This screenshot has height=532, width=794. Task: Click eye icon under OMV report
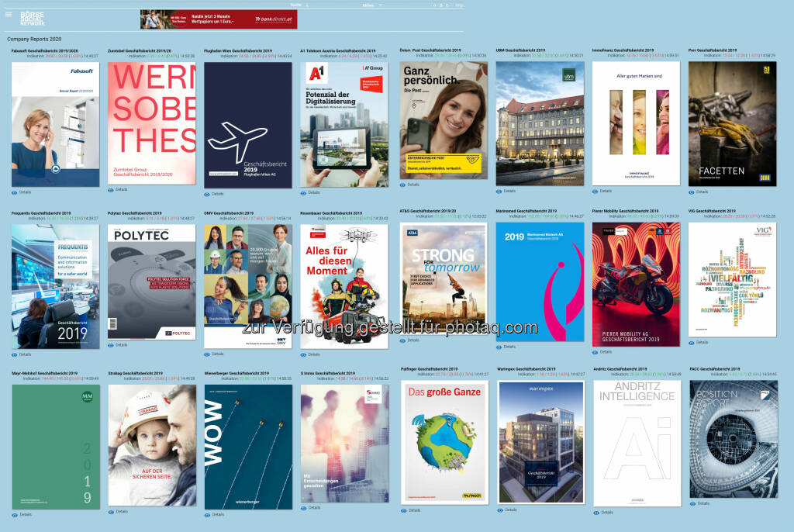click(208, 354)
